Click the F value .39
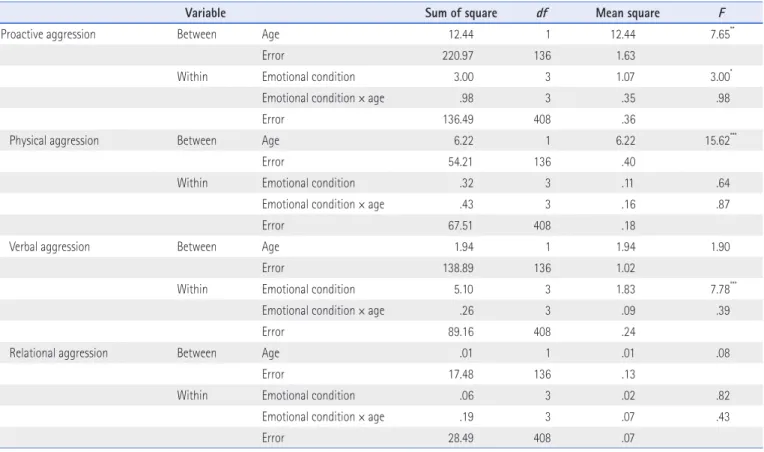Image resolution: width=764 pixels, height=452 pixels. point(723,311)
